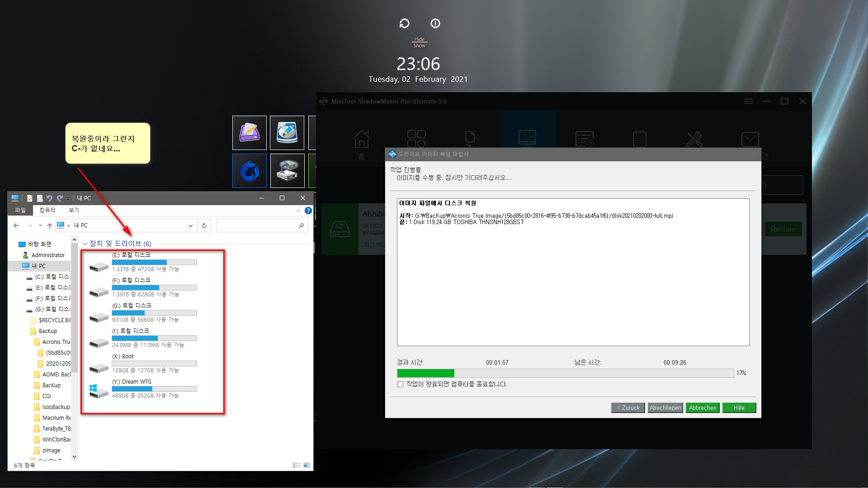Click the power icon above the clock

coord(435,23)
